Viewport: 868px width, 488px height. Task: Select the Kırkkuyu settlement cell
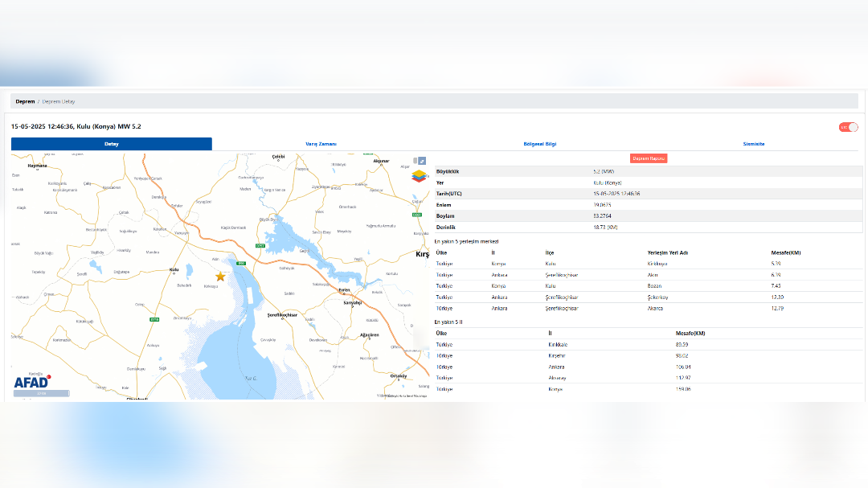click(657, 264)
